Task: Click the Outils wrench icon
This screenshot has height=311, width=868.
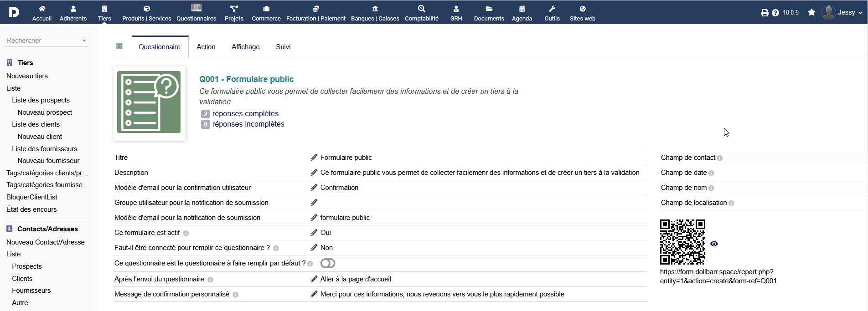Action: coord(552,9)
